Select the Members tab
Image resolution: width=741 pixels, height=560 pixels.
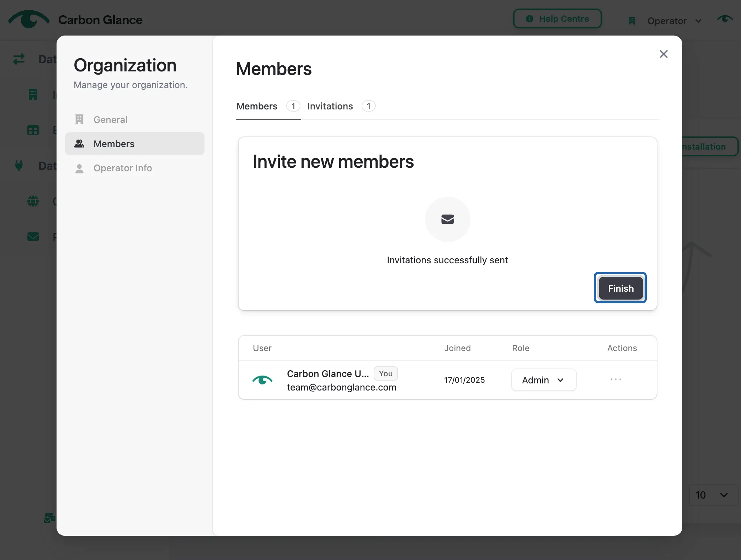(268, 106)
